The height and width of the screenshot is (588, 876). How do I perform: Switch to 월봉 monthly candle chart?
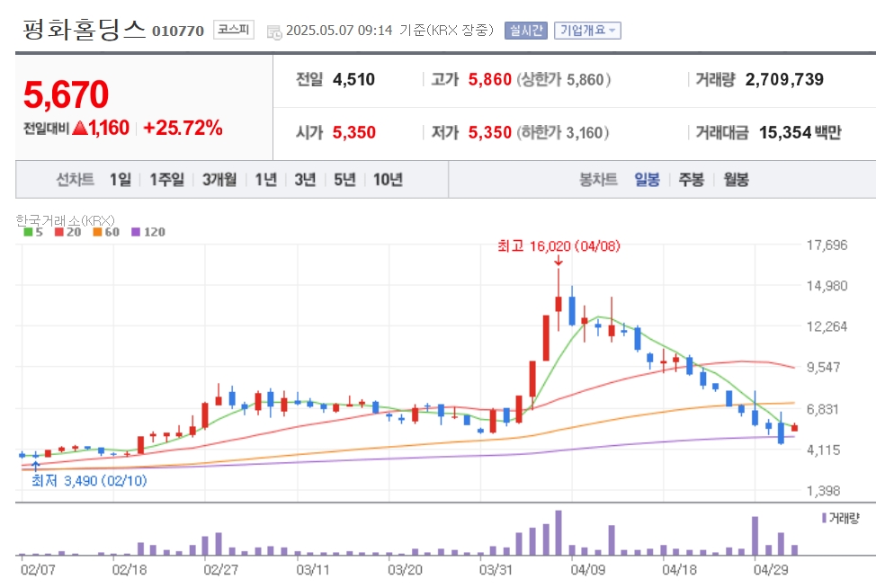pyautogui.click(x=736, y=180)
